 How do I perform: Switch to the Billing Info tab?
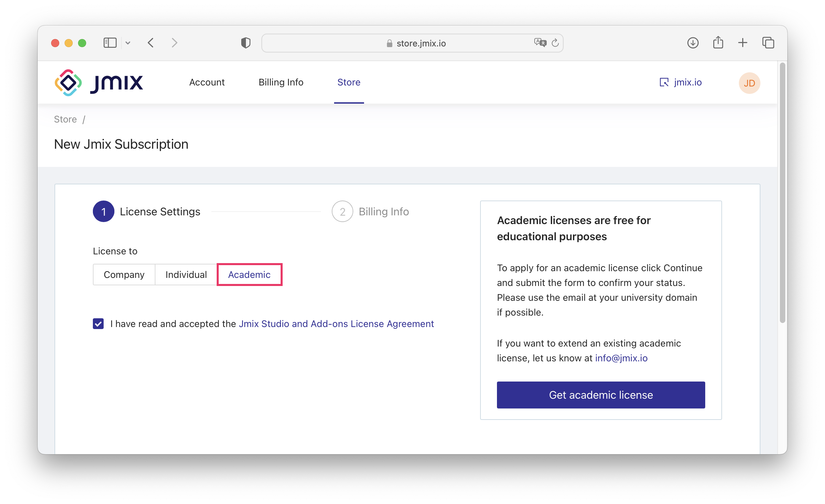pos(281,82)
